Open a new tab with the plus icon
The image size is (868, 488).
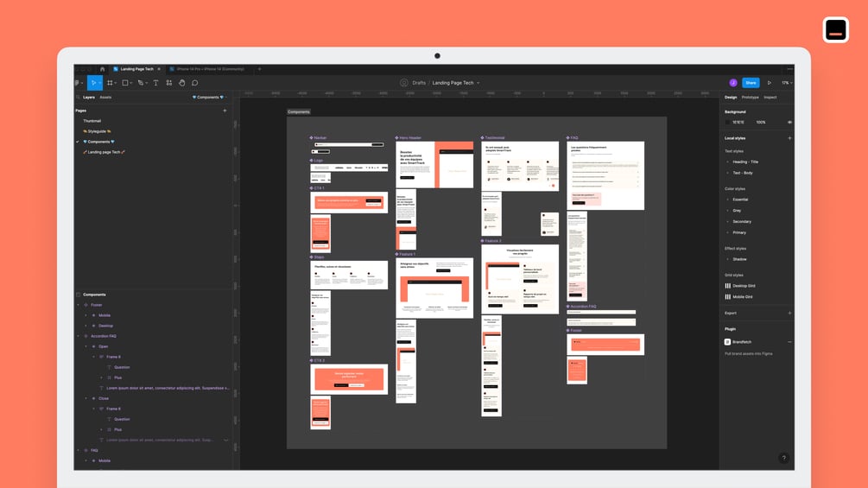tap(260, 69)
